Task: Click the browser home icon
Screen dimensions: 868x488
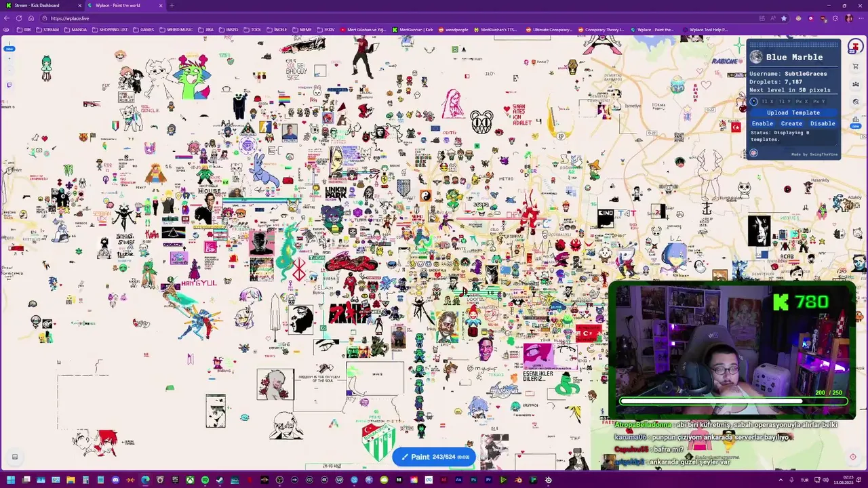Action: (x=31, y=18)
